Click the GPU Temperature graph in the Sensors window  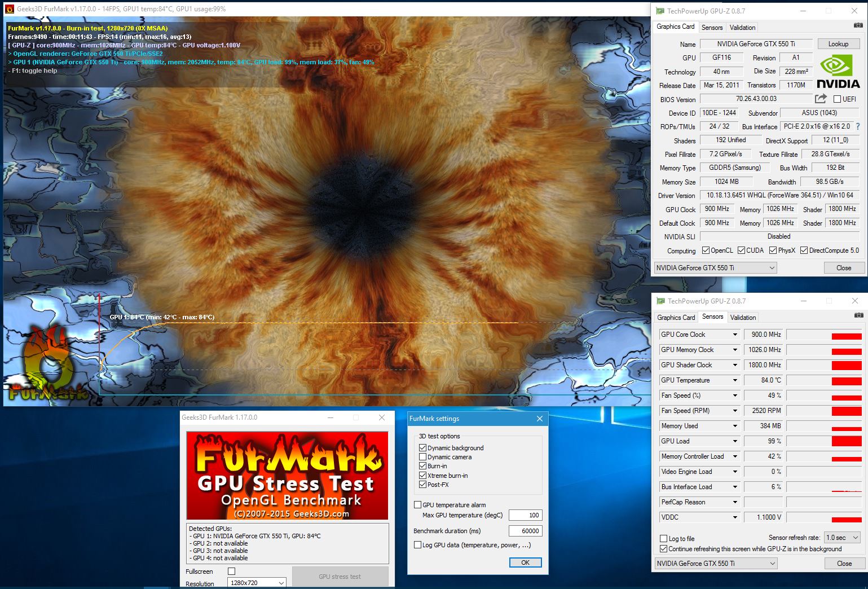point(824,380)
